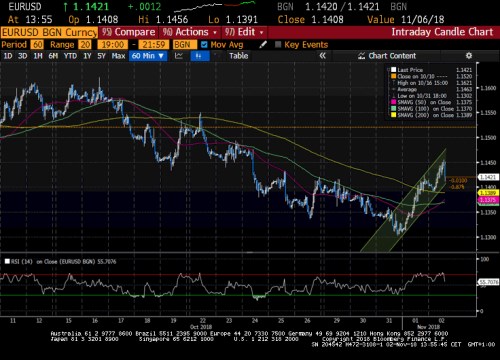
Task: Click the Period input field
Action: click(x=37, y=45)
